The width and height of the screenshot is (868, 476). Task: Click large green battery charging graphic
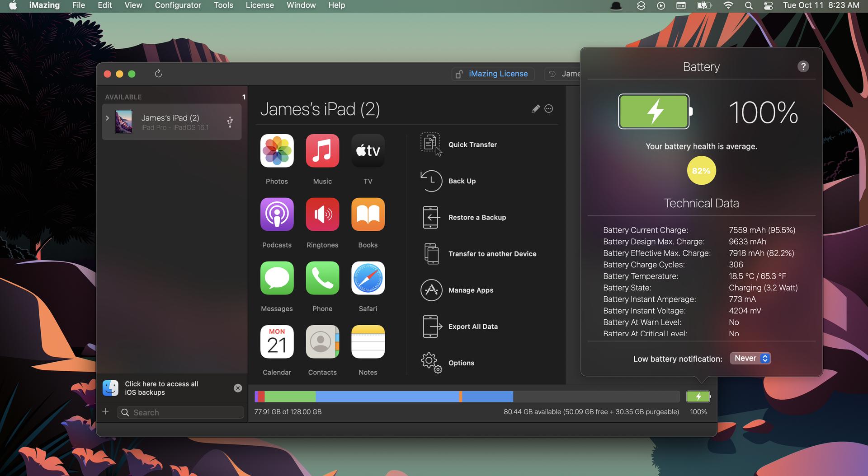point(655,112)
